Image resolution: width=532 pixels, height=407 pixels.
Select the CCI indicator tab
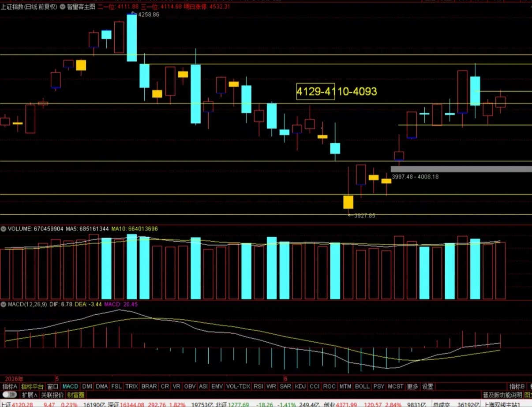(315, 386)
